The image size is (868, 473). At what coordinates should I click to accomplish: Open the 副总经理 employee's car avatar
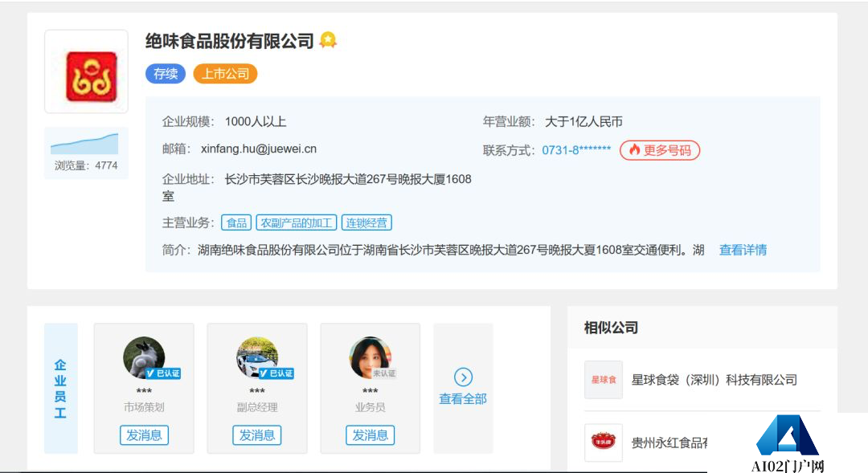[257, 357]
